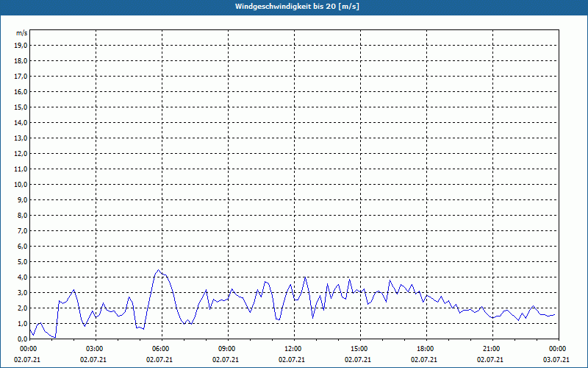588x368 pixels.
Task: Select the '18,0' y-axis label
Action: (x=21, y=61)
